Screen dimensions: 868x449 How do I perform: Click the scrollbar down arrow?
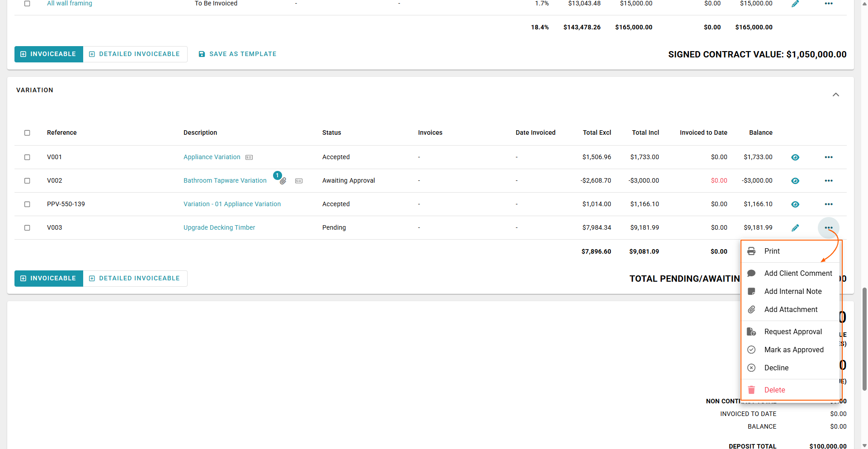coord(864,445)
